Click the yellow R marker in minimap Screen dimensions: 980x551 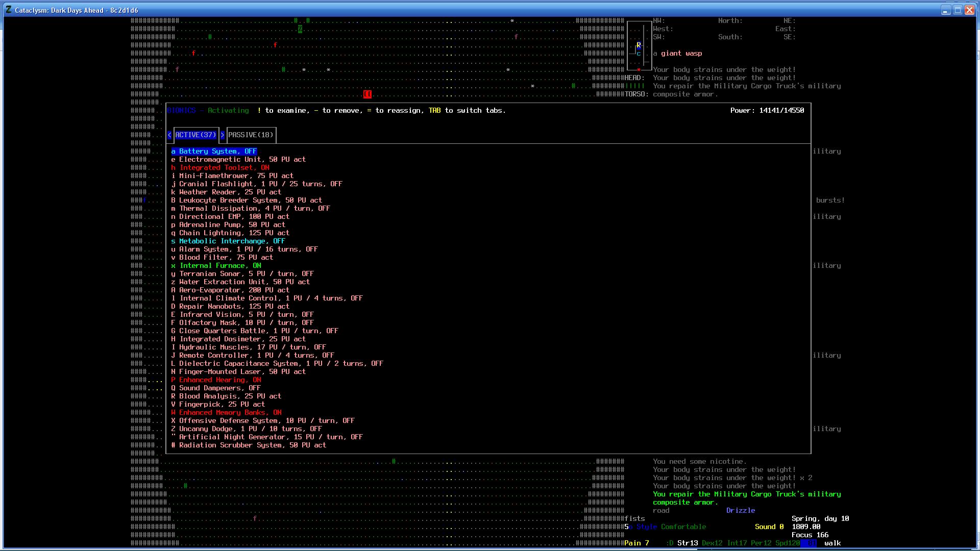639,45
